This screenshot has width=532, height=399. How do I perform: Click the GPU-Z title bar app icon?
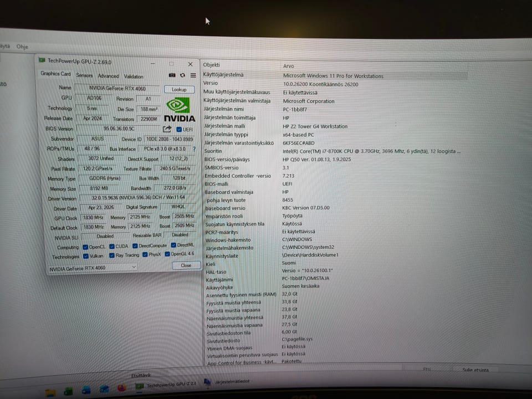[x=42, y=60]
